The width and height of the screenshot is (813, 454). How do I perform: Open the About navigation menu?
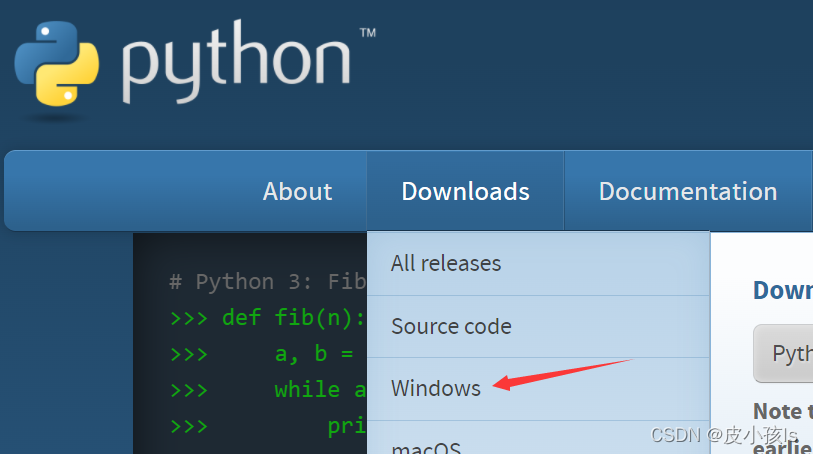(x=297, y=191)
